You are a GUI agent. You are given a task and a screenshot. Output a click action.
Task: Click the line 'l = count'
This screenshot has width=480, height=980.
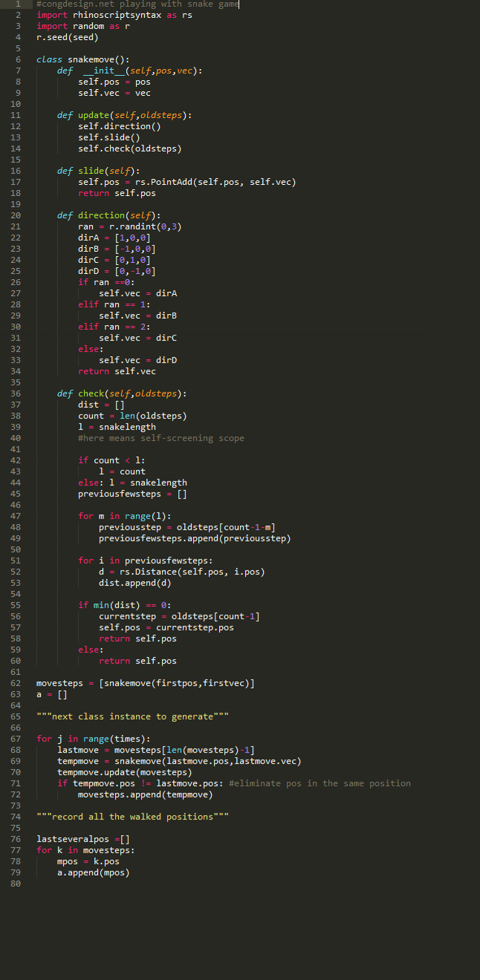122,471
